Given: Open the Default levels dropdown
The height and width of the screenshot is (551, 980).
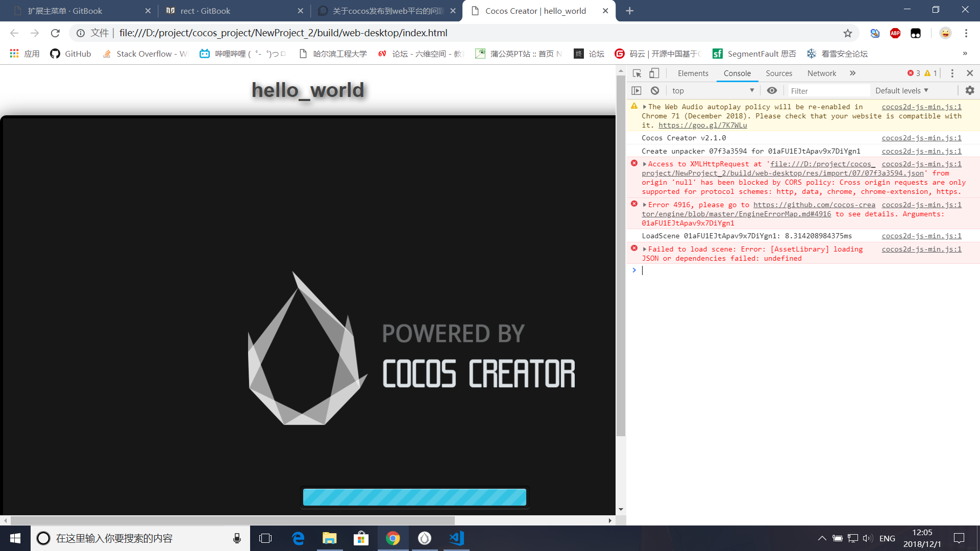Looking at the screenshot, I should (x=901, y=91).
